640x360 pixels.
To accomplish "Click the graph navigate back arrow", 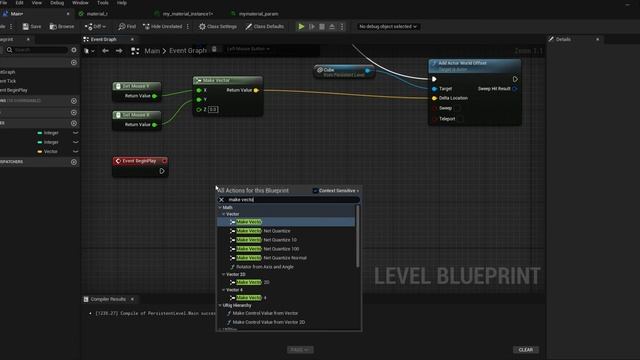I will tap(105, 51).
